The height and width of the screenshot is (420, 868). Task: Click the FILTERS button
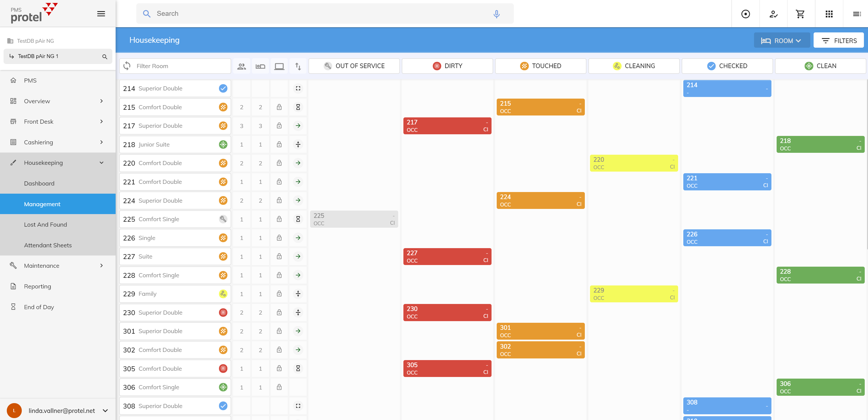click(838, 41)
